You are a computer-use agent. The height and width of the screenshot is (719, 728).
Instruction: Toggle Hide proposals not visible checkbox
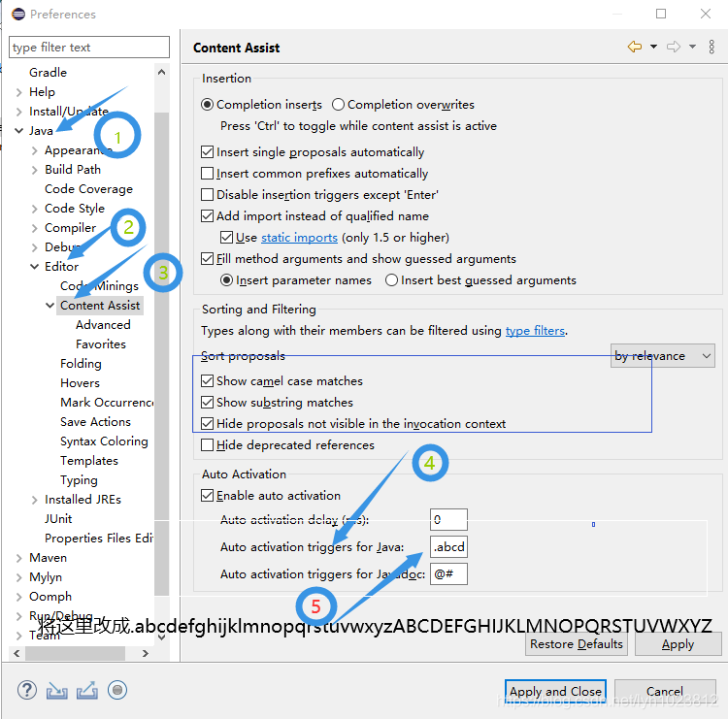(207, 424)
